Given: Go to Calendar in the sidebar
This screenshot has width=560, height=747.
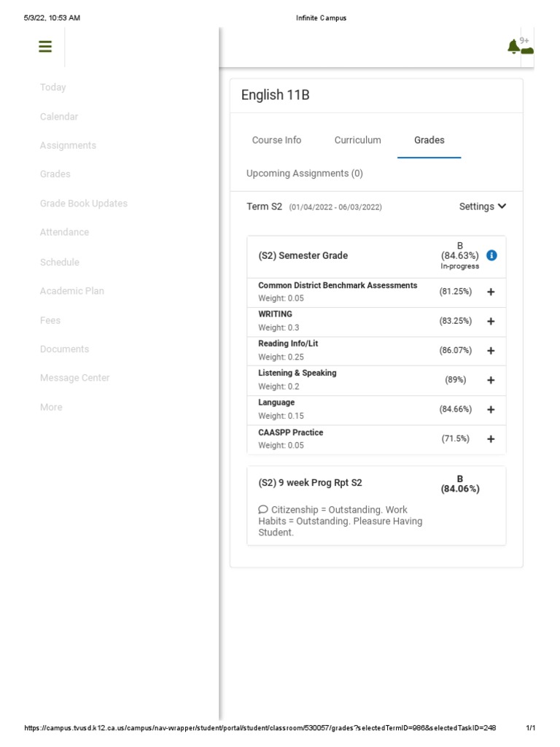Looking at the screenshot, I should pyautogui.click(x=59, y=117).
